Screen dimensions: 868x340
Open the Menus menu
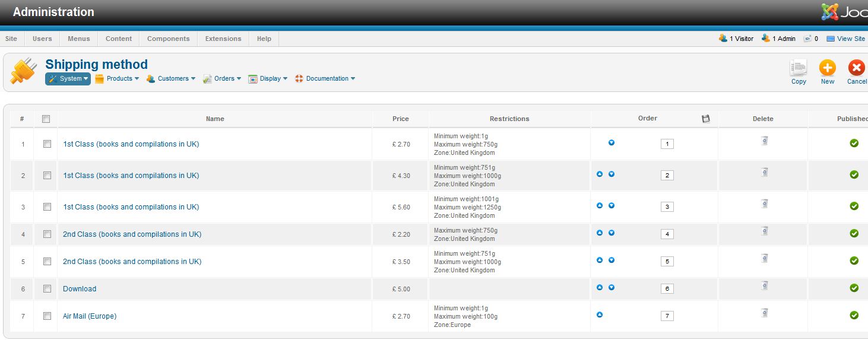tap(79, 39)
